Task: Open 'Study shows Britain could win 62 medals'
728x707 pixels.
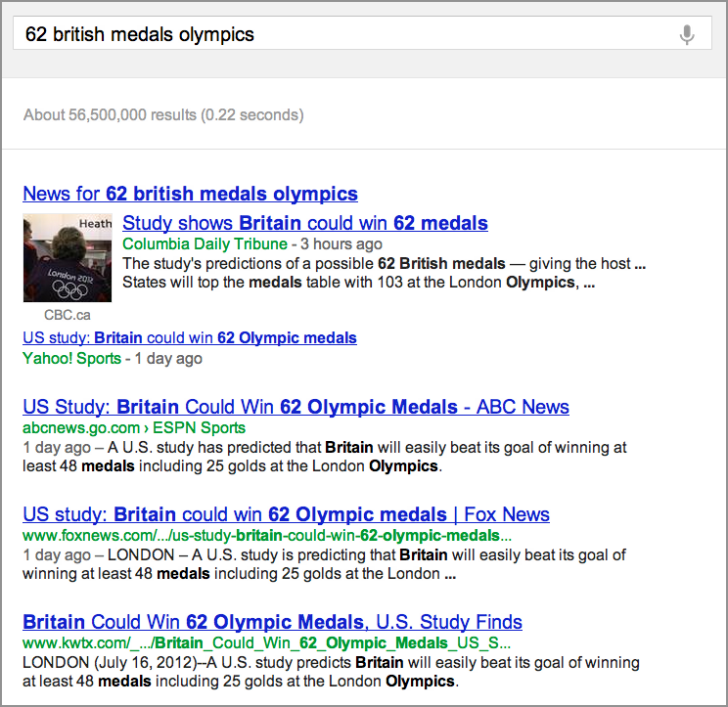Action: 305,223
